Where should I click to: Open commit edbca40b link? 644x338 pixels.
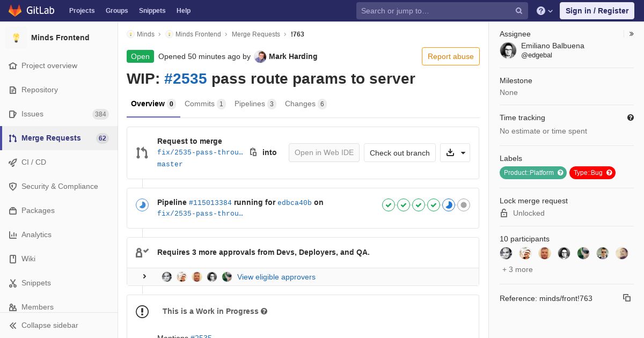(x=295, y=203)
